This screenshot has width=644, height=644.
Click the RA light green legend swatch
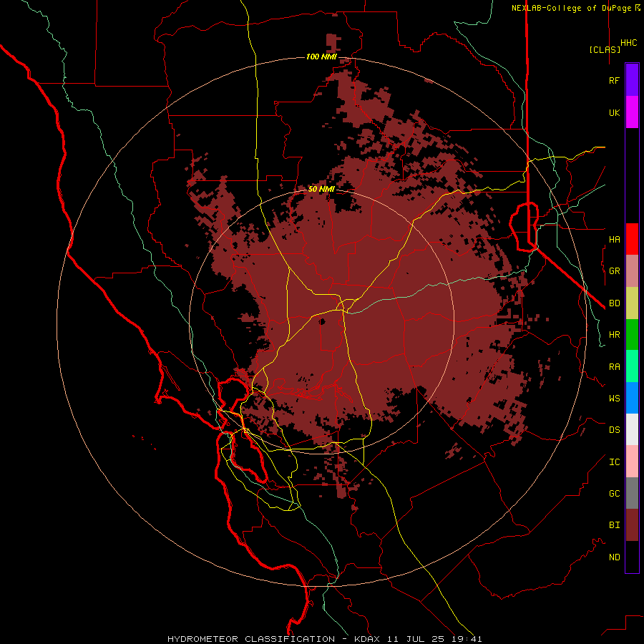click(632, 366)
